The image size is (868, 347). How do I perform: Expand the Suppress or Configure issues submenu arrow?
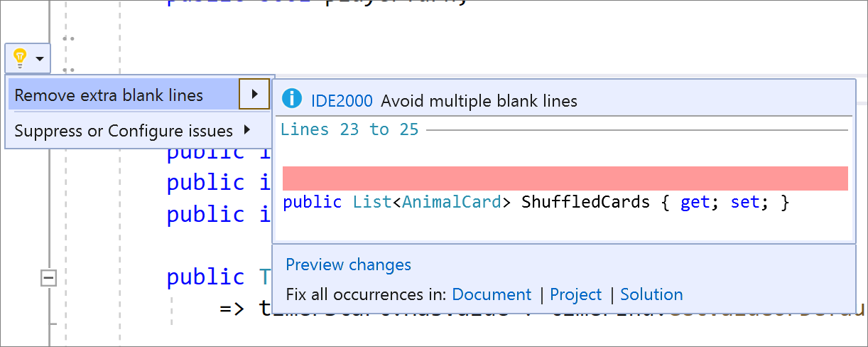pyautogui.click(x=246, y=130)
